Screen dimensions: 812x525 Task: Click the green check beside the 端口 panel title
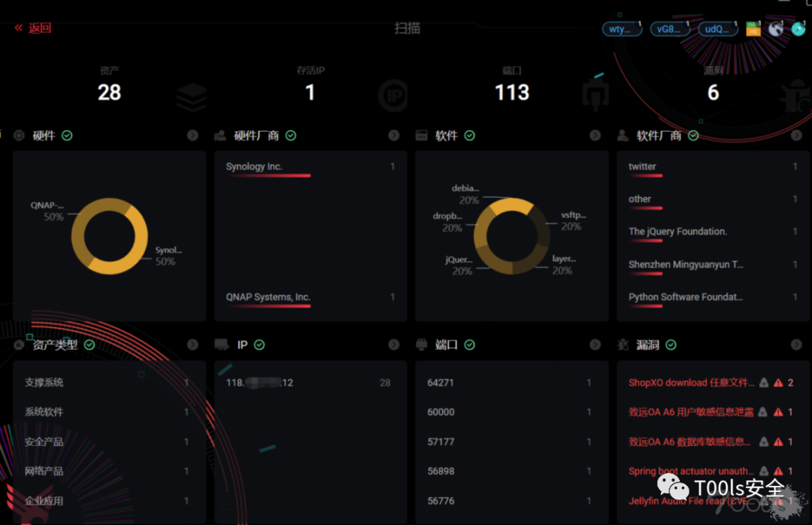pos(470,345)
